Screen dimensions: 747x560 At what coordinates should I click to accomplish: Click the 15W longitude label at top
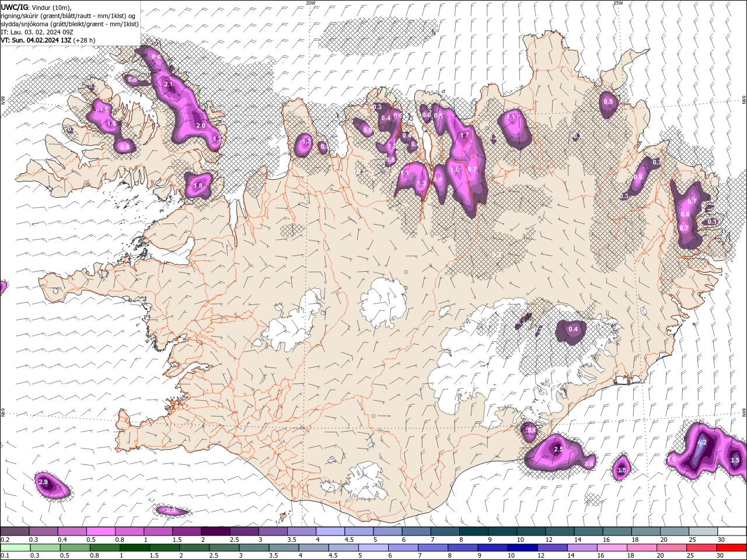pyautogui.click(x=618, y=3)
